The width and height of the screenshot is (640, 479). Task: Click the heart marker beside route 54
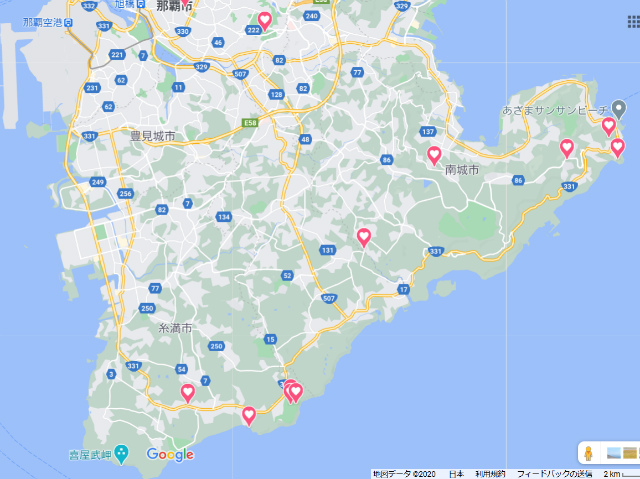point(187,393)
